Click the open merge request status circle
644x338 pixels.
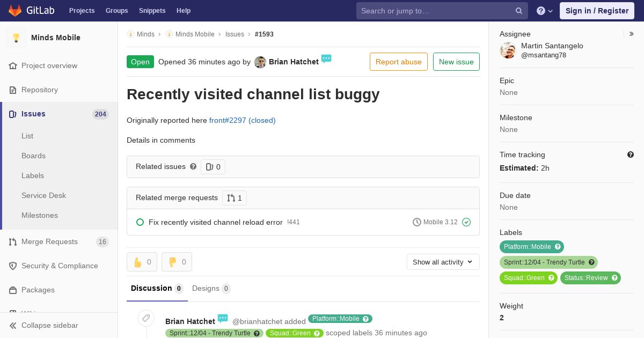click(140, 222)
